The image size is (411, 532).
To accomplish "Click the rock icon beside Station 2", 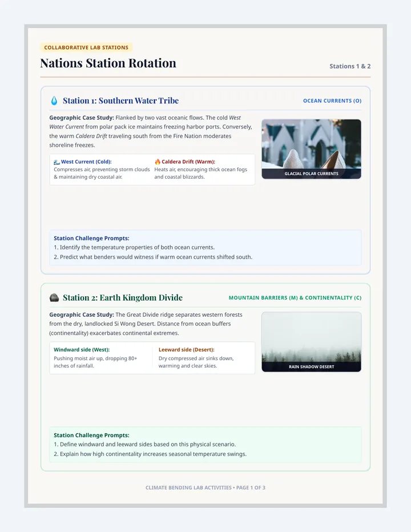I will [54, 297].
